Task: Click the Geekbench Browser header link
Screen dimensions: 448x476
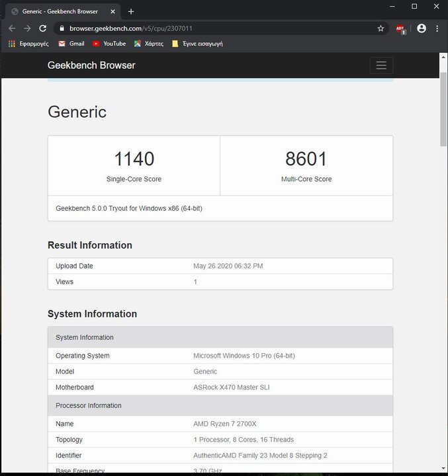Action: tap(91, 65)
